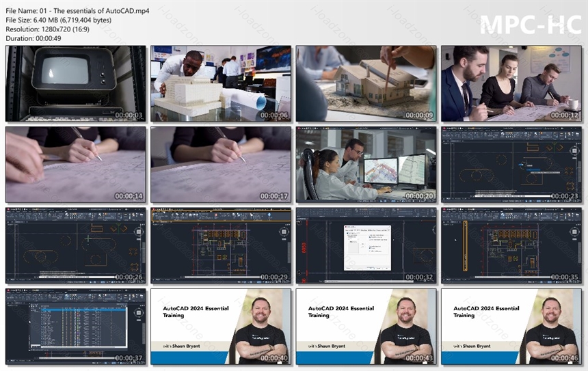Click the File Name line reading '01 - The essentials of AutoCAD.mp4'
Screen dimensions: 588x371
point(77,11)
